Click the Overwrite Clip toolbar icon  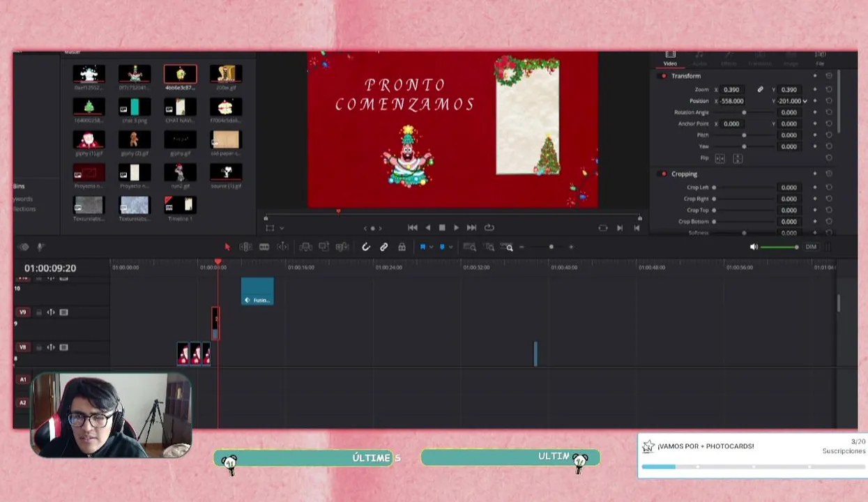323,247
